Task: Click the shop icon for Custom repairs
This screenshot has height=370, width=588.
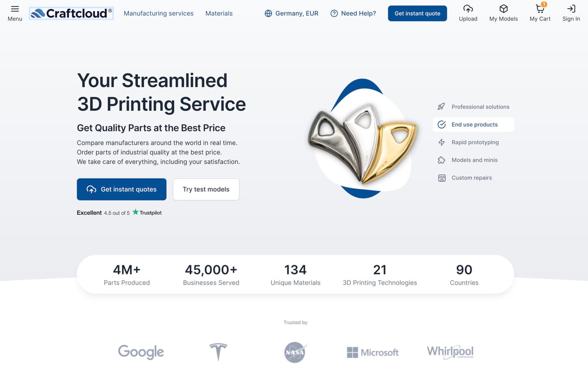Action: [441, 178]
